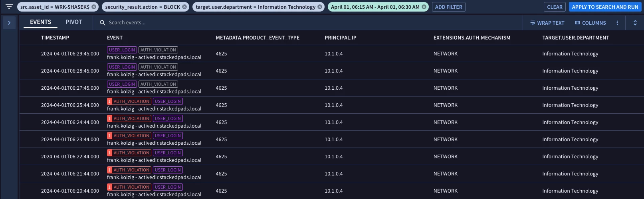
Task: Open the 06:25:44 AUTH_VIOLATION alert badge
Action: [x=129, y=101]
